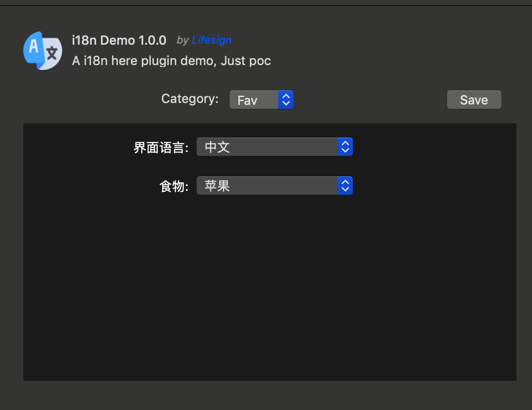Click the 界面语言: label

(161, 148)
